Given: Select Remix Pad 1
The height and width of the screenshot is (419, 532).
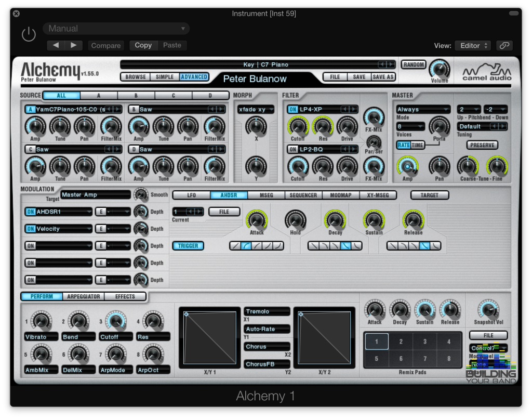Looking at the screenshot, I should pyautogui.click(x=377, y=342).
